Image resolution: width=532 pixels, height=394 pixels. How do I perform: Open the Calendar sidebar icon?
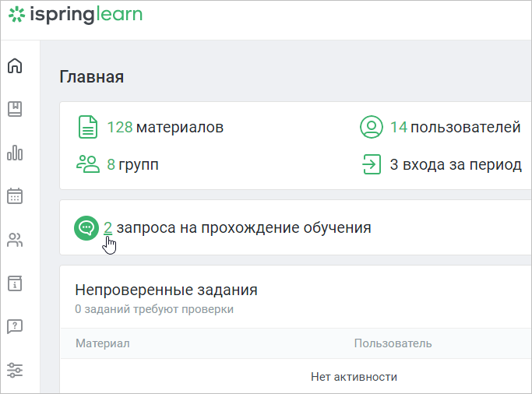tap(15, 195)
